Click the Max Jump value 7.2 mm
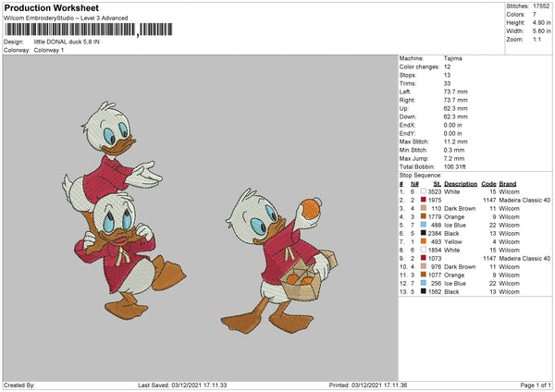555x392 pixels. coord(454,158)
